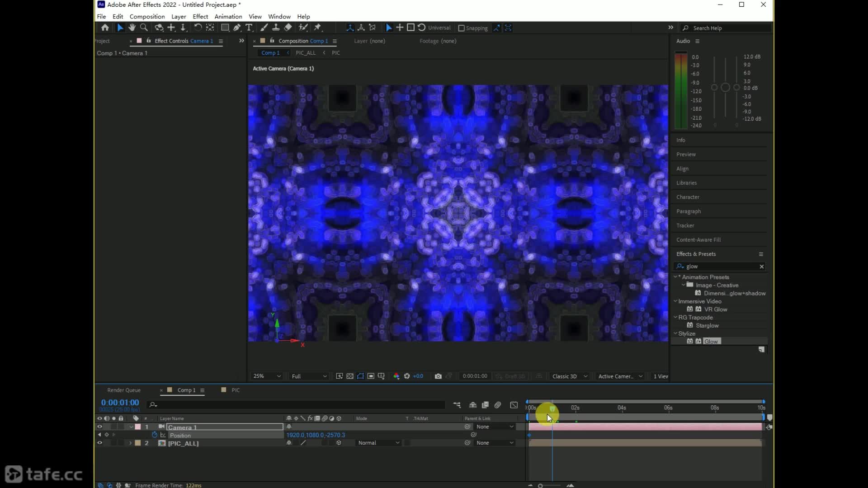
Task: Collapse the Camera 1 layer properties
Action: pyautogui.click(x=131, y=427)
